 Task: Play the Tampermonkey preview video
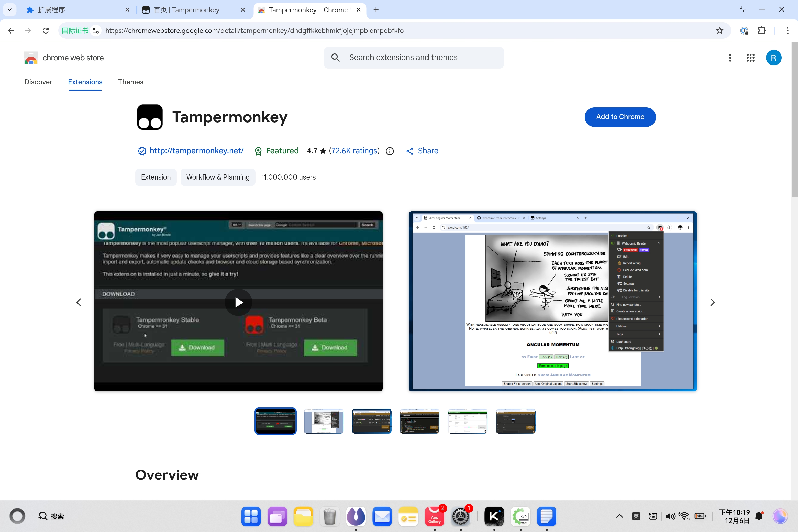[239, 302]
